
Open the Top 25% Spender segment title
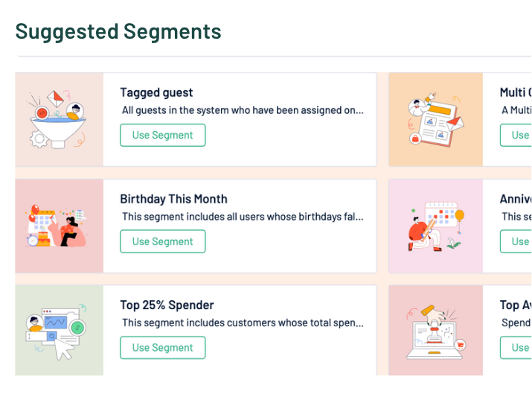point(167,305)
